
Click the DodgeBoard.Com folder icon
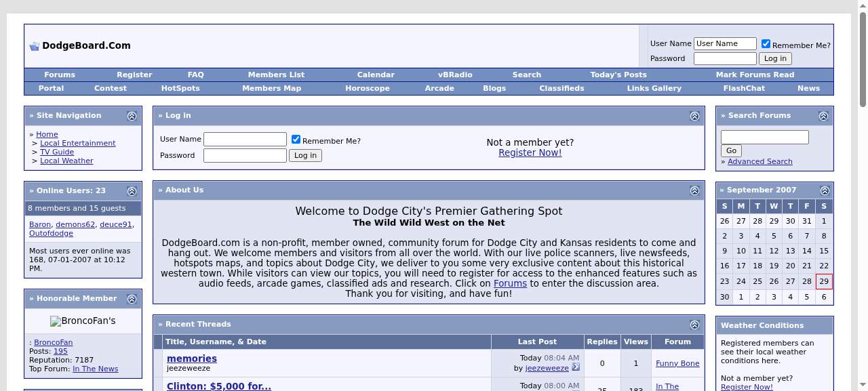34,46
